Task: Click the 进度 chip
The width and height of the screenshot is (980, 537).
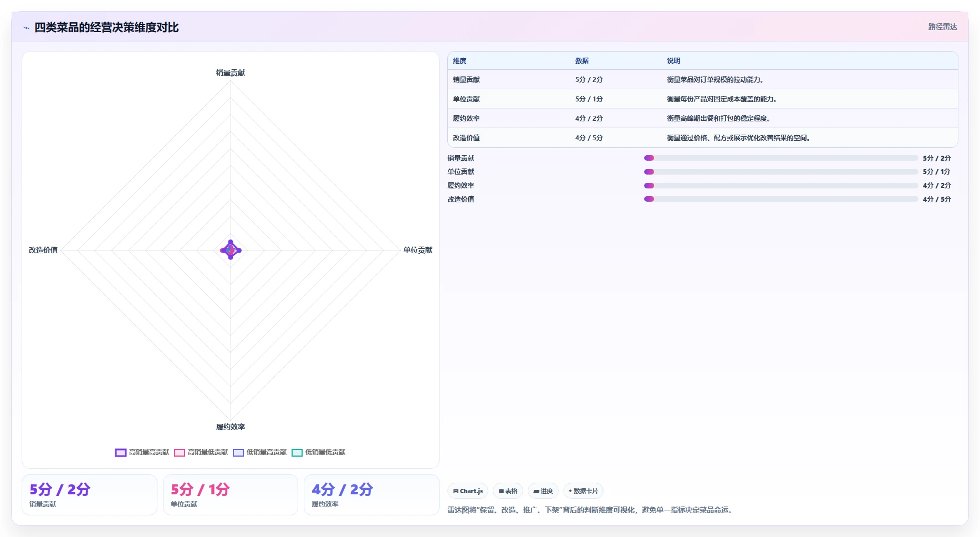Action: click(543, 491)
